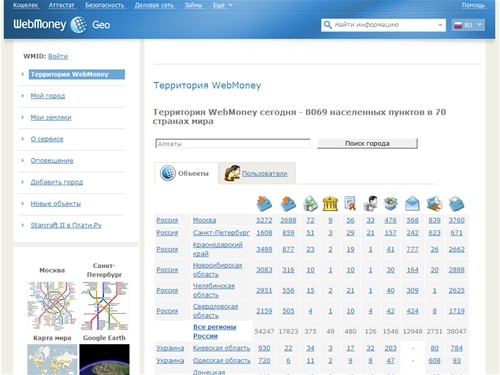Viewport: 500px width, 375px height.
Task: Click the city search input field
Action: [x=233, y=144]
